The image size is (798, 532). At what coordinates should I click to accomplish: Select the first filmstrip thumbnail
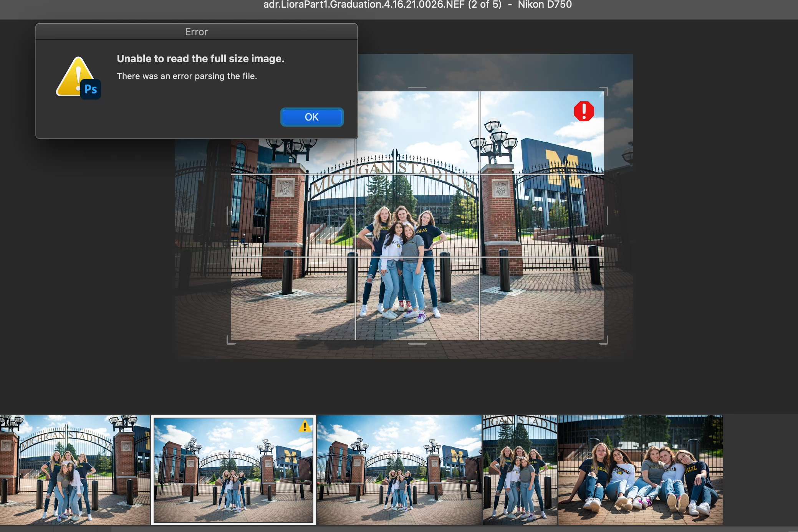pyautogui.click(x=75, y=470)
